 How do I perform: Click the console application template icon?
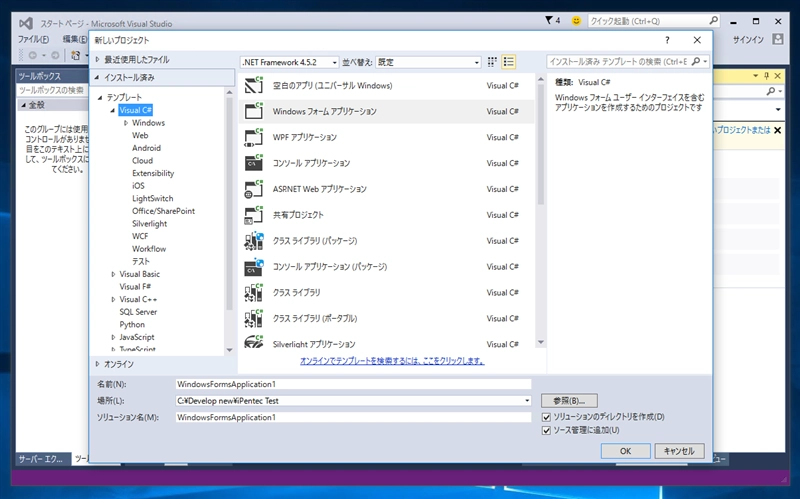click(x=254, y=163)
